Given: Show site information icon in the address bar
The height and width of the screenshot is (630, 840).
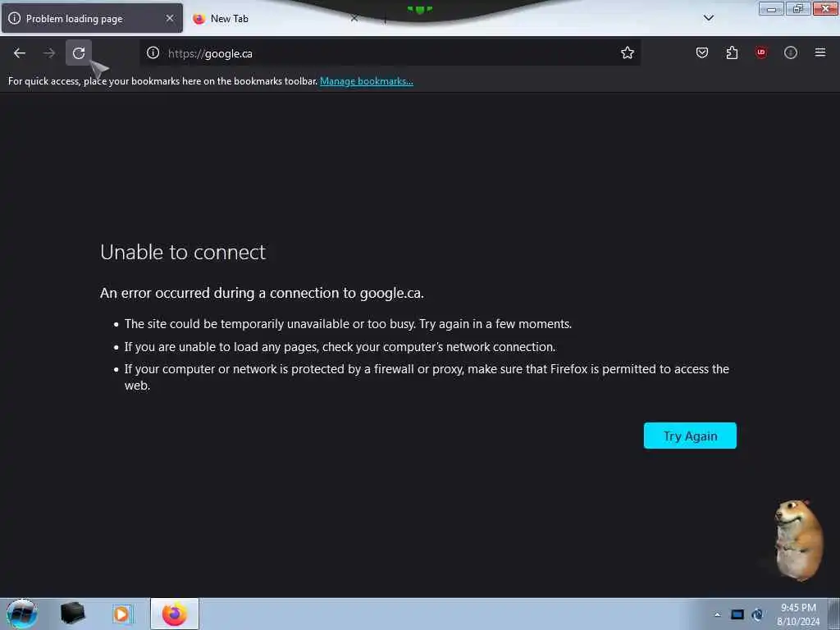Looking at the screenshot, I should (153, 53).
